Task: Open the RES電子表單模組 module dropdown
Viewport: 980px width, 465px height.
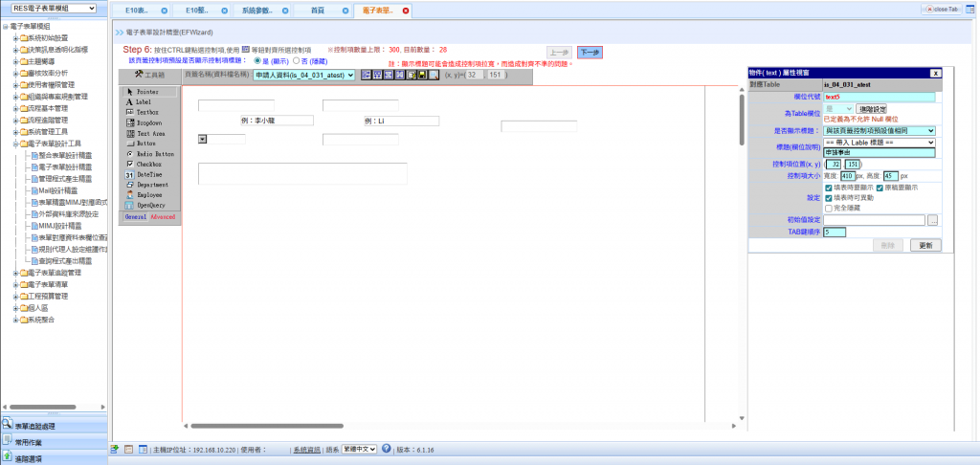Action: pyautogui.click(x=54, y=8)
